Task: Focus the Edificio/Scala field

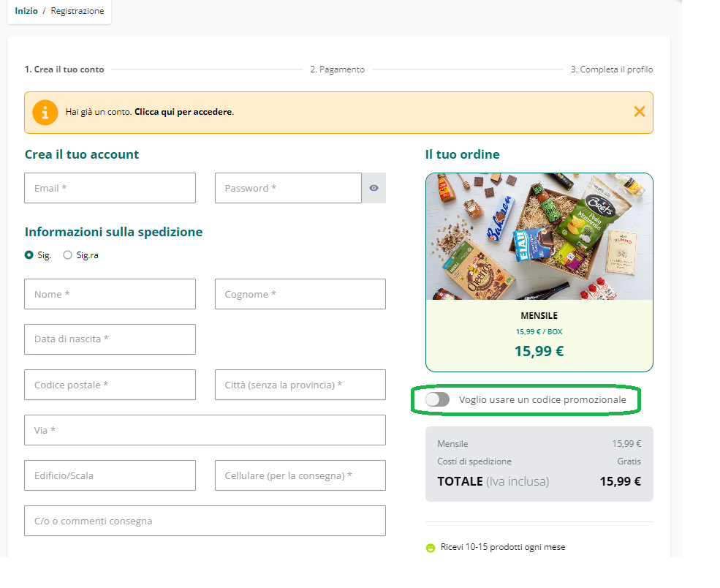Action: [110, 475]
